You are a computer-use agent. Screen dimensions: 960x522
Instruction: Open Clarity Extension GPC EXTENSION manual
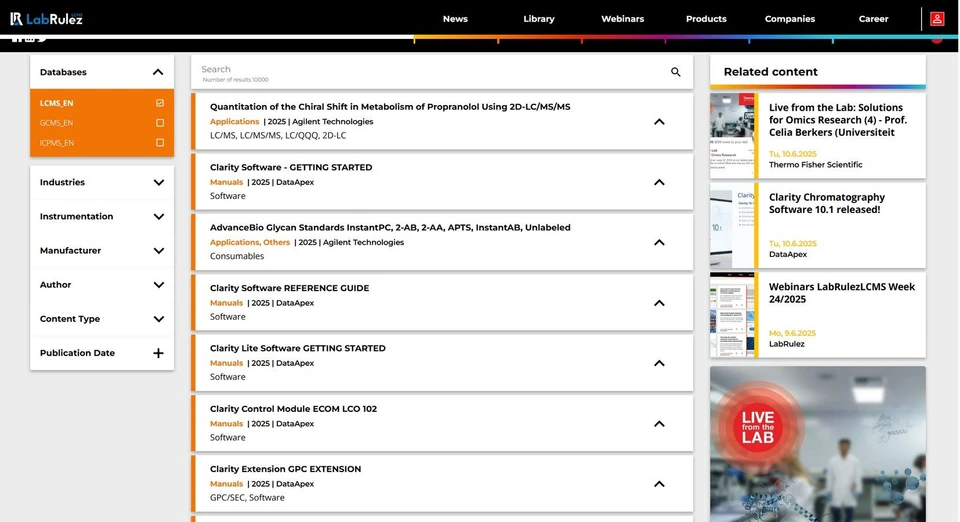point(285,469)
